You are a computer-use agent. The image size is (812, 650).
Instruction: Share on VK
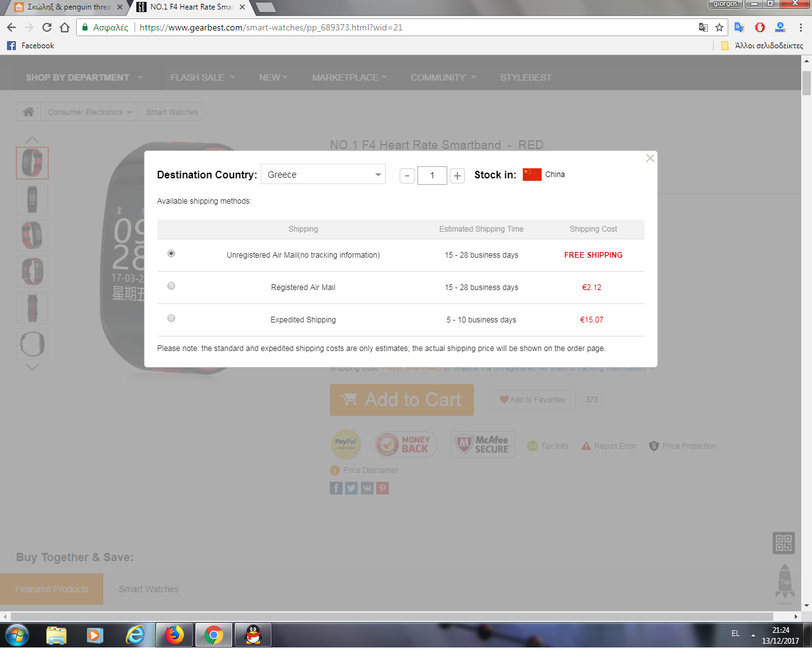click(x=367, y=488)
